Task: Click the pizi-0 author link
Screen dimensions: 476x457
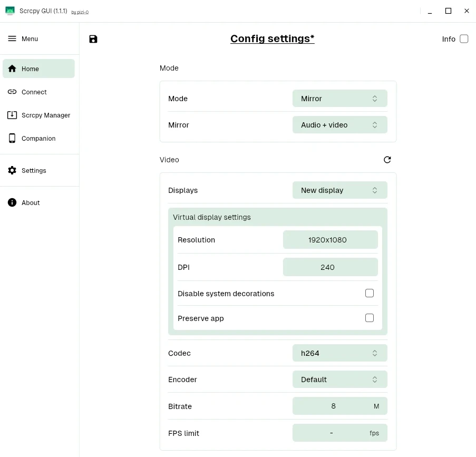Action: point(80,12)
